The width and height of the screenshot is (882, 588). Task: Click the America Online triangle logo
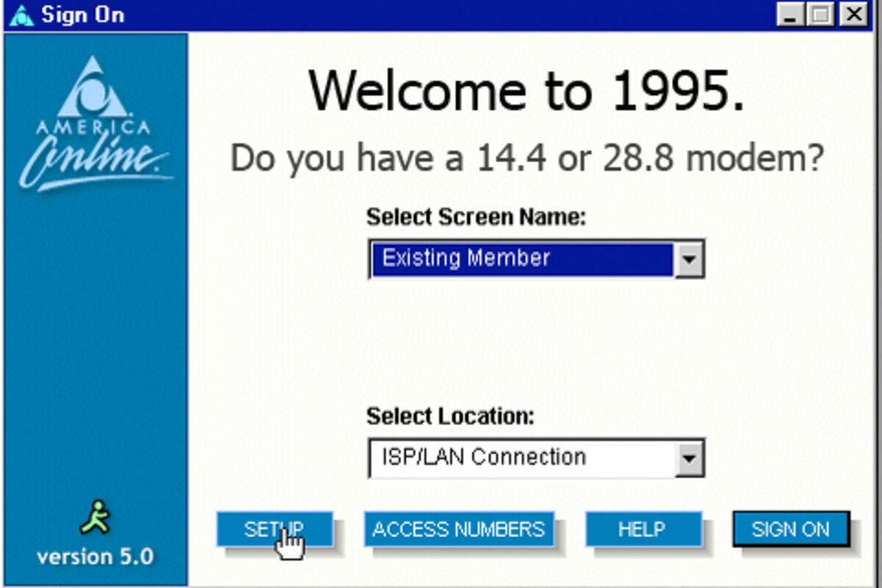coord(93,88)
